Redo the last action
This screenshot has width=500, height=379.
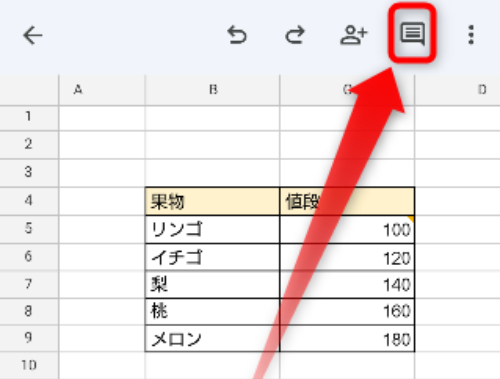[295, 35]
